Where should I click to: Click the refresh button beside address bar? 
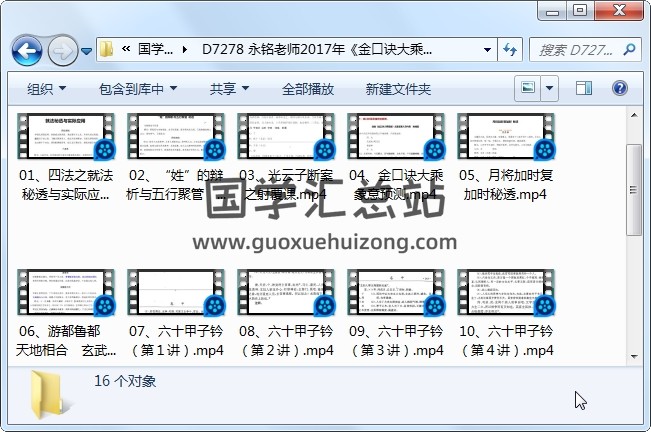pyautogui.click(x=509, y=49)
